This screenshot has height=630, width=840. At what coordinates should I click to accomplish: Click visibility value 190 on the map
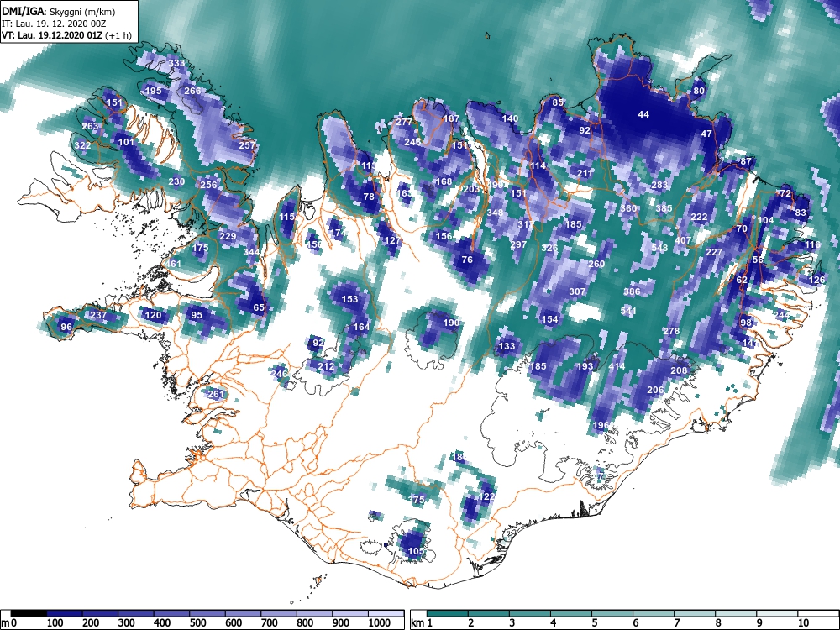[452, 322]
